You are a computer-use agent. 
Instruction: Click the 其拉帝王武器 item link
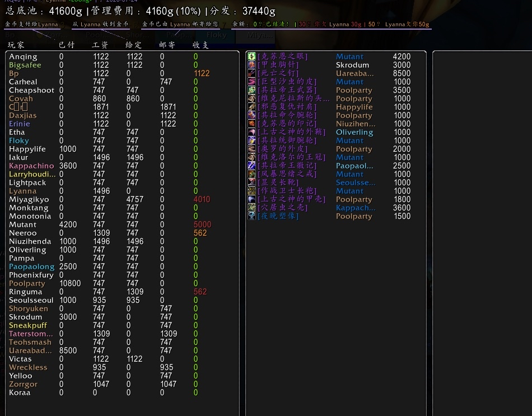tap(287, 90)
